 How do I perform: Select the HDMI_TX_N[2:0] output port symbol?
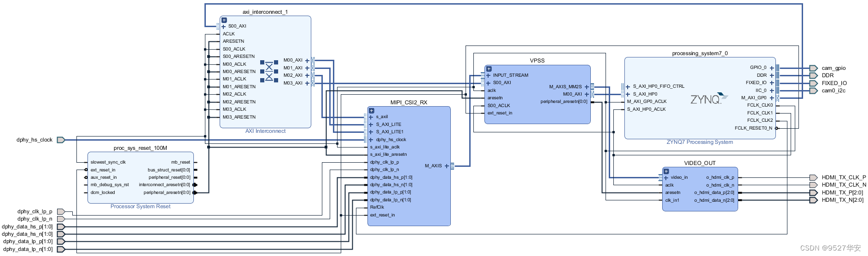point(814,200)
